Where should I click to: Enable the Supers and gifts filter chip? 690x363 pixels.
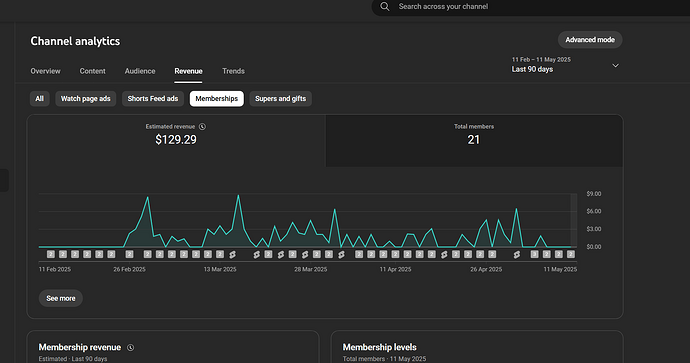[x=280, y=99]
